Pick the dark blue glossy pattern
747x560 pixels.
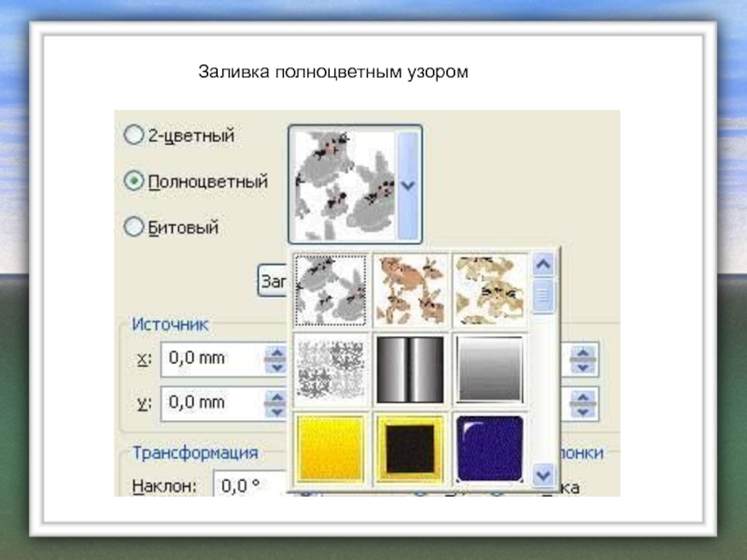click(490, 448)
